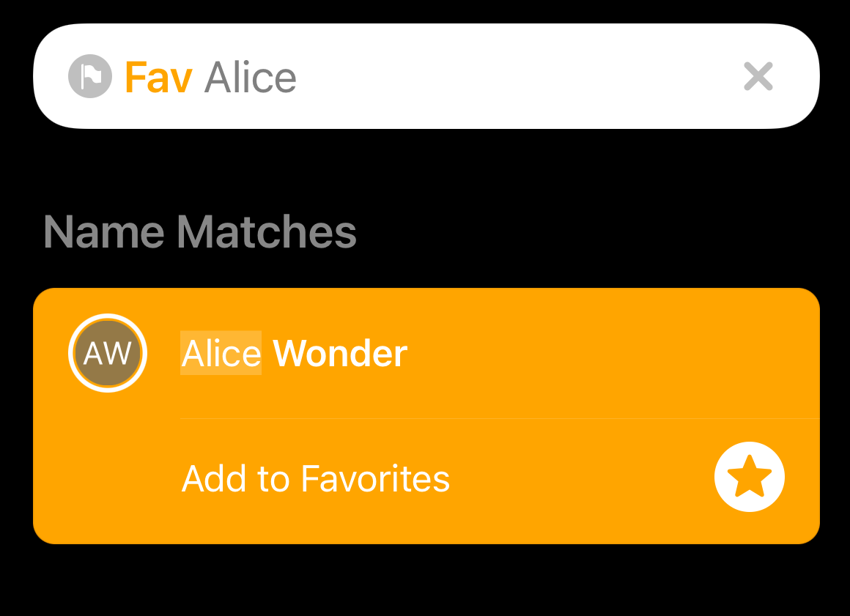Click the blank area right of Alice Wonder

[613, 353]
